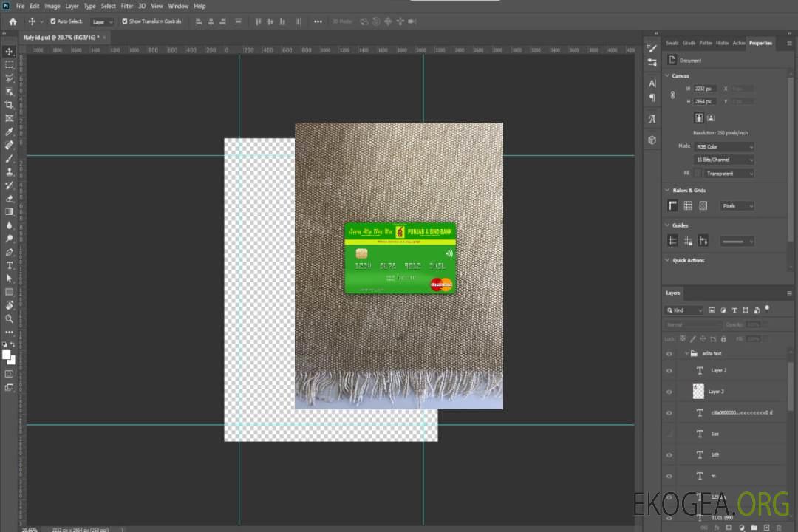Open the RGB Color mode dropdown
Viewport: 798px width, 532px height.
coord(724,146)
